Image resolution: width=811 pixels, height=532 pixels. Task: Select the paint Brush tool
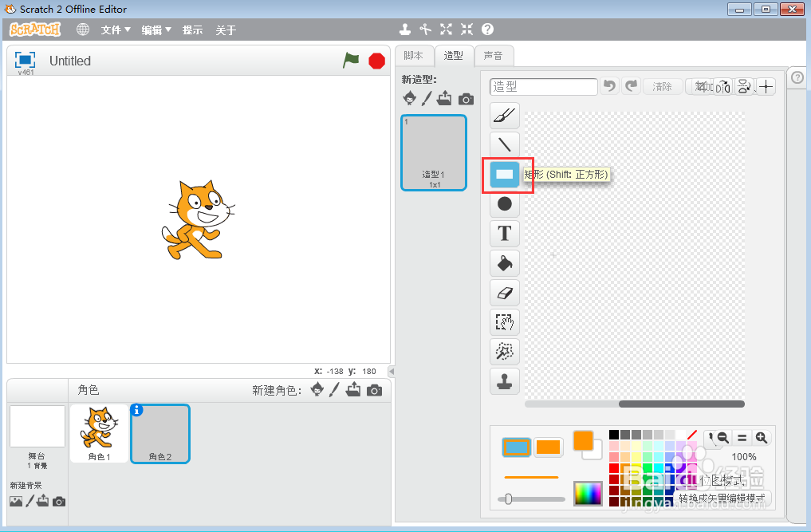504,115
